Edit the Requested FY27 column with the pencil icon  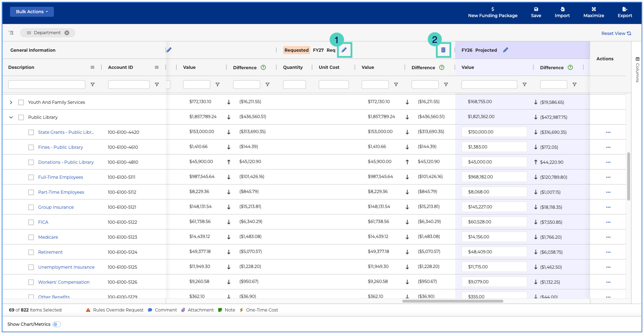click(x=344, y=50)
